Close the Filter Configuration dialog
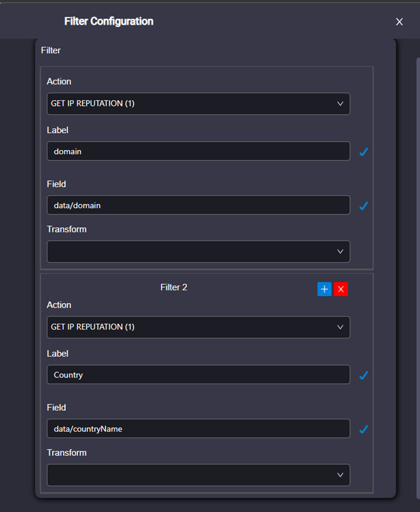420x512 pixels. coord(399,22)
